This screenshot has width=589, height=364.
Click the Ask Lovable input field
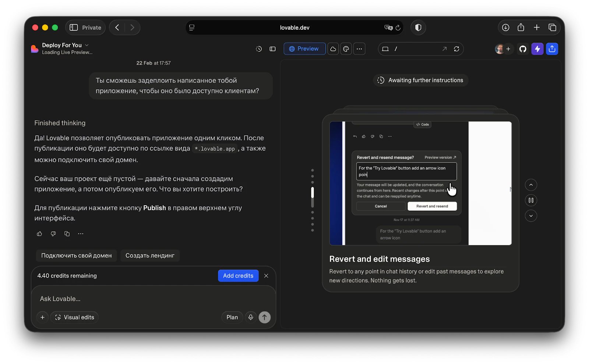[x=154, y=299]
